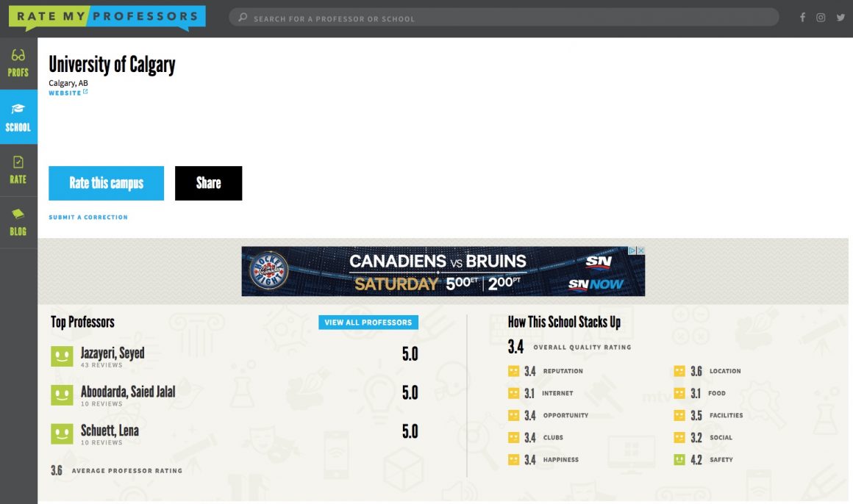Image resolution: width=853 pixels, height=504 pixels.
Task: Click the green smiley beside Schuett, Lena
Action: [62, 433]
